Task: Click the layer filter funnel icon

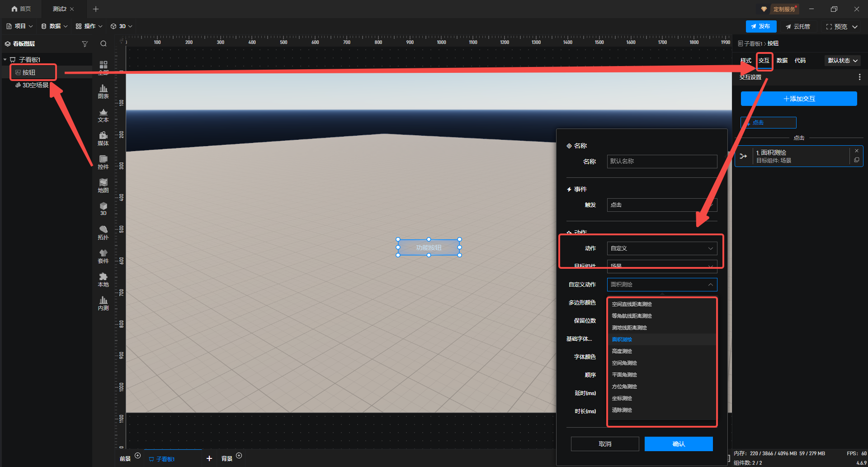Action: [x=85, y=44]
